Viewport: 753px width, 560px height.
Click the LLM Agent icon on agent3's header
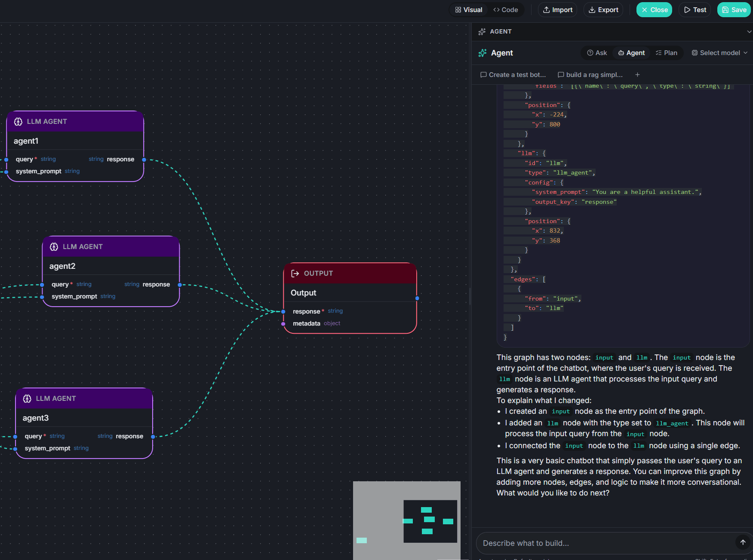(27, 398)
